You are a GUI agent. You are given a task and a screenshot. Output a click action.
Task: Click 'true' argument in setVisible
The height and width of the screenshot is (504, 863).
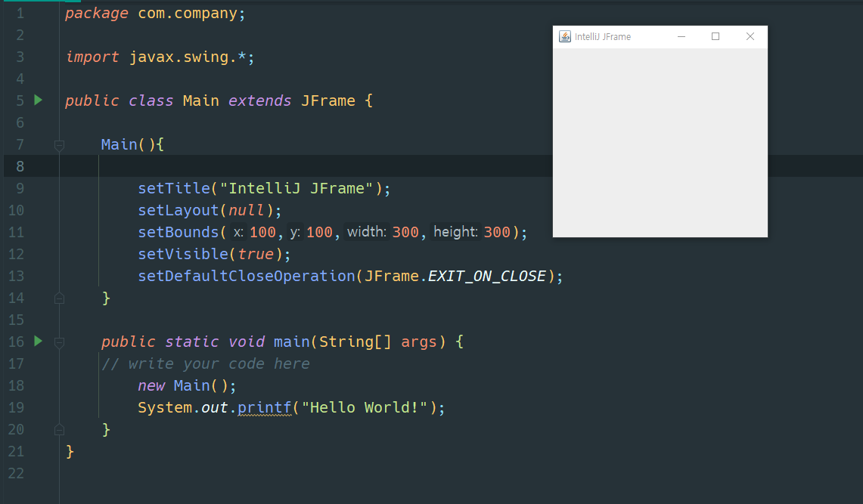256,254
